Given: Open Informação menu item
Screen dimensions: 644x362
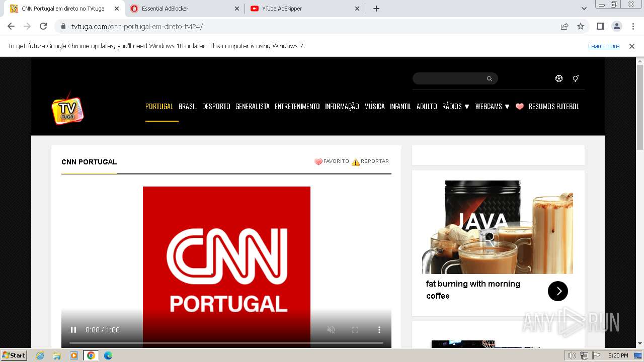Looking at the screenshot, I should tap(342, 107).
